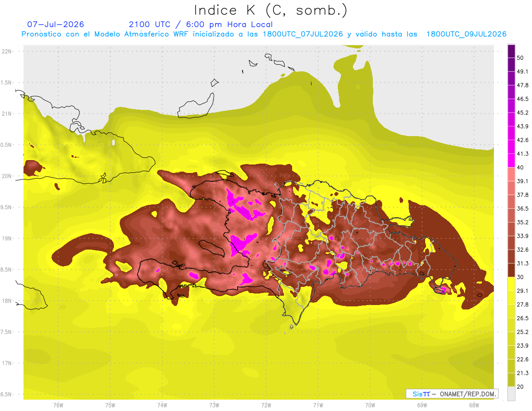
Task: Click the Indice K chart title
Action: [x=271, y=10]
